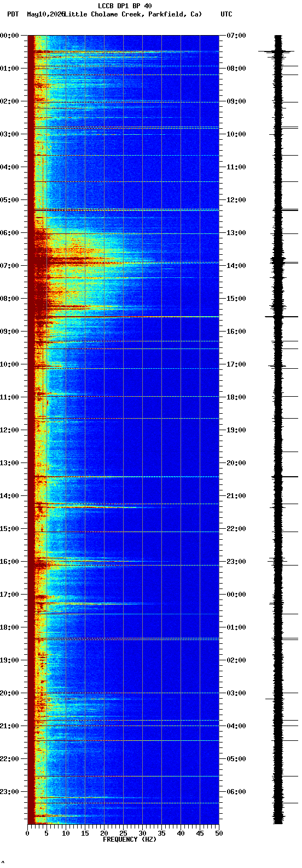Click the "02:00" label on the UTC axis
This screenshot has width=302, height=868.
[236, 660]
